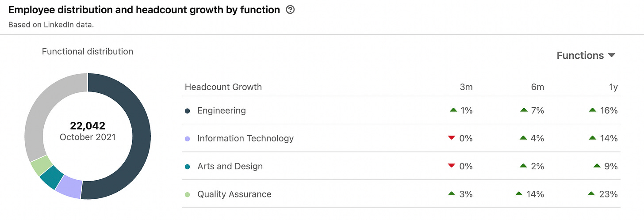This screenshot has width=644, height=220.
Task: Click the Engineering legend dot
Action: point(187,110)
